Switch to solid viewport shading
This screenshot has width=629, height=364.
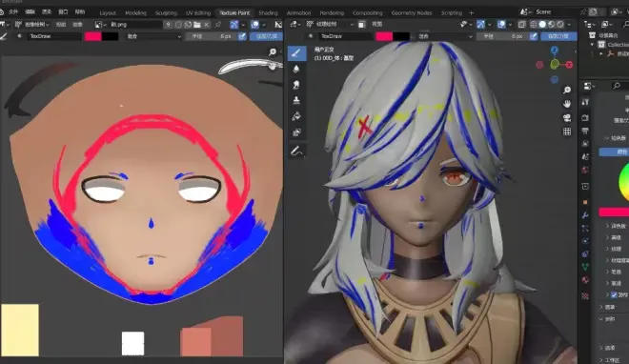[x=542, y=25]
